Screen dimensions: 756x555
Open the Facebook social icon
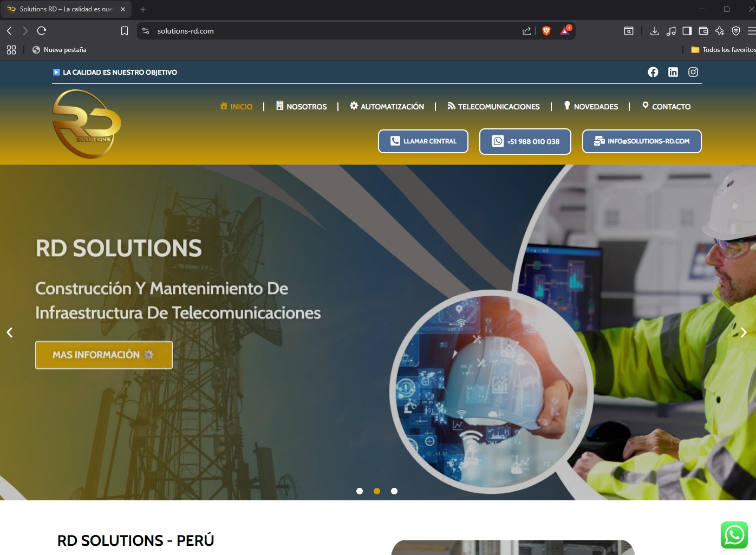pos(653,72)
